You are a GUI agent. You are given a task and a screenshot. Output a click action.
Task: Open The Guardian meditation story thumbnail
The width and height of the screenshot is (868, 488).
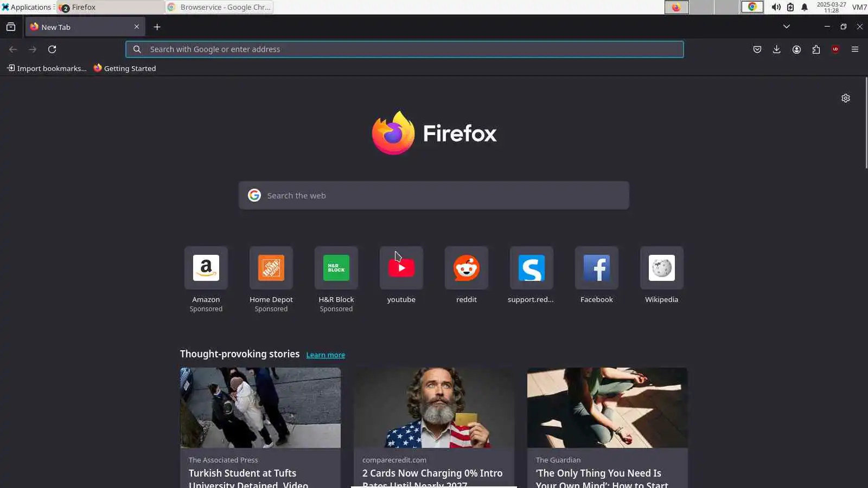608,408
